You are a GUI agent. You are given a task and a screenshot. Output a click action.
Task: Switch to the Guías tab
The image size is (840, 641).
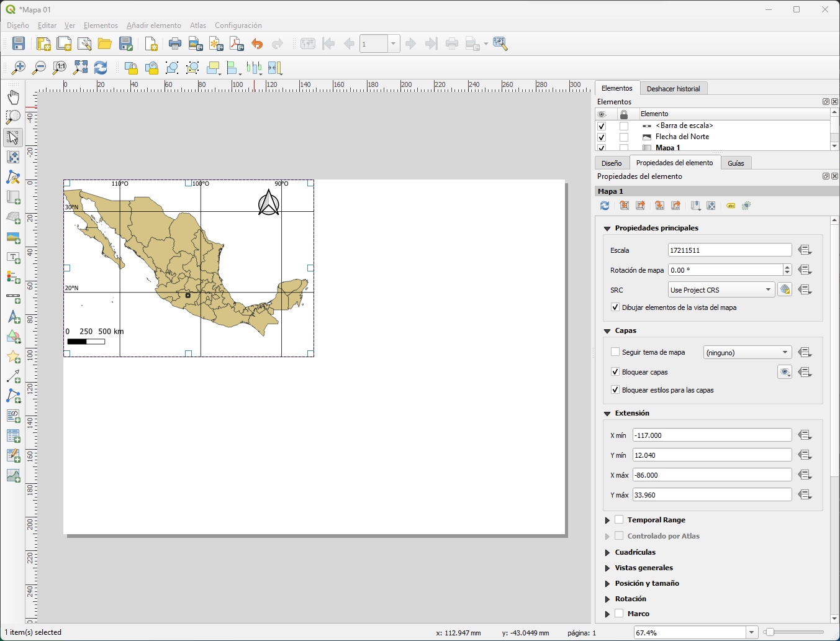(x=736, y=163)
